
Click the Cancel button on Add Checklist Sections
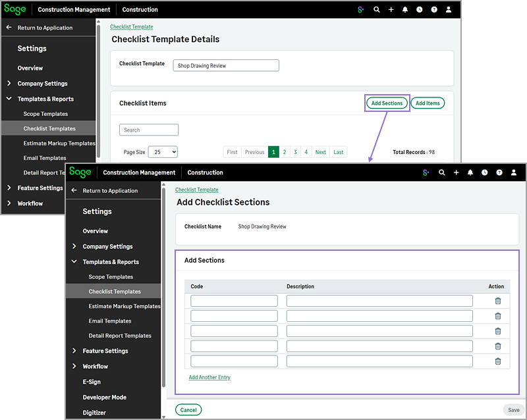click(x=188, y=409)
